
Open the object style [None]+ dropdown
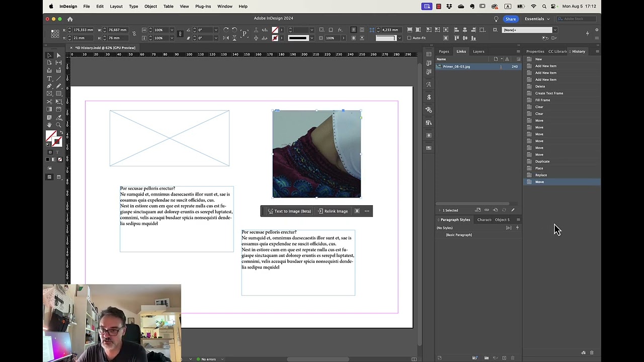click(554, 30)
